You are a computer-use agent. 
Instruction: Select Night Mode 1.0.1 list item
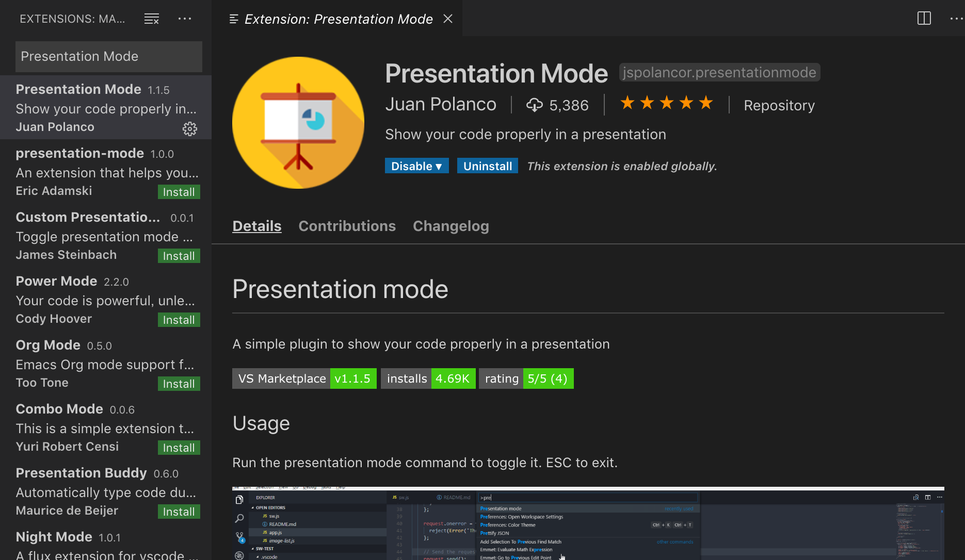pyautogui.click(x=106, y=541)
